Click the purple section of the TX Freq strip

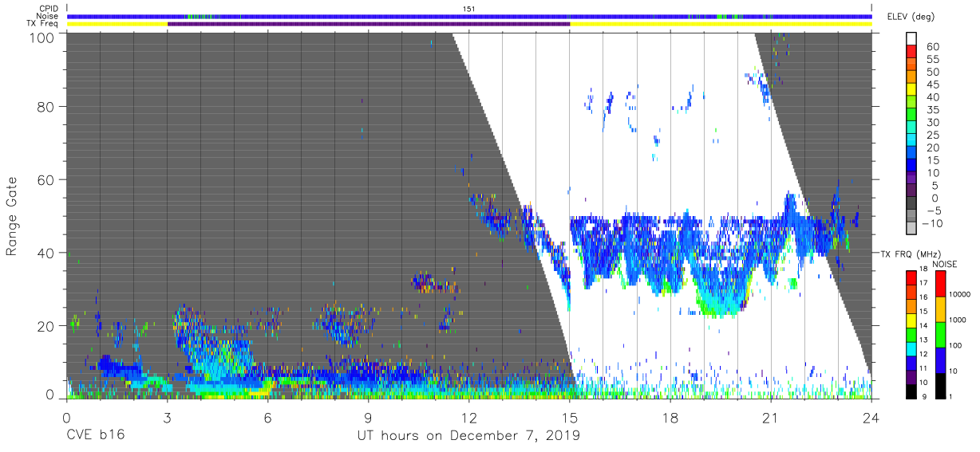pyautogui.click(x=369, y=24)
